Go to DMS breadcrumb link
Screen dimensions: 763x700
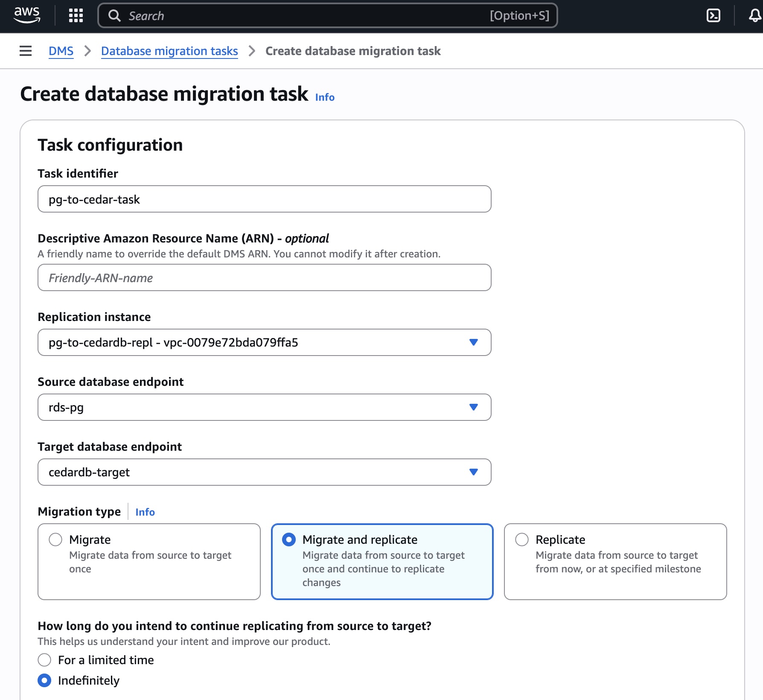pyautogui.click(x=61, y=51)
